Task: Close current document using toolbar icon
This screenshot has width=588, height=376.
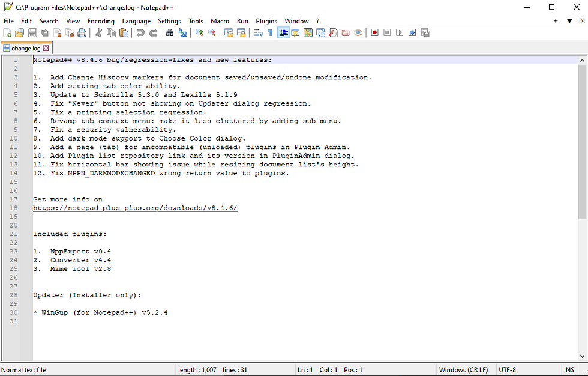Action: point(58,33)
